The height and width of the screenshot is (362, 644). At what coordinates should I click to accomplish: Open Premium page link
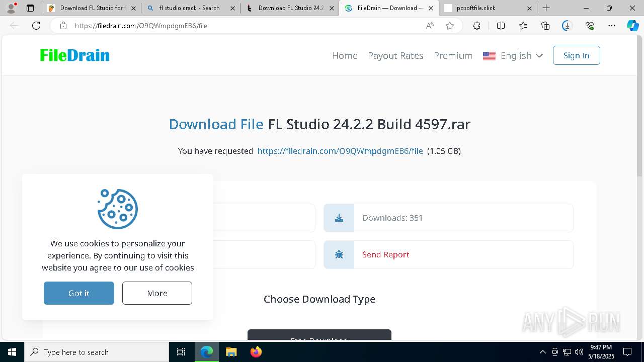(453, 55)
